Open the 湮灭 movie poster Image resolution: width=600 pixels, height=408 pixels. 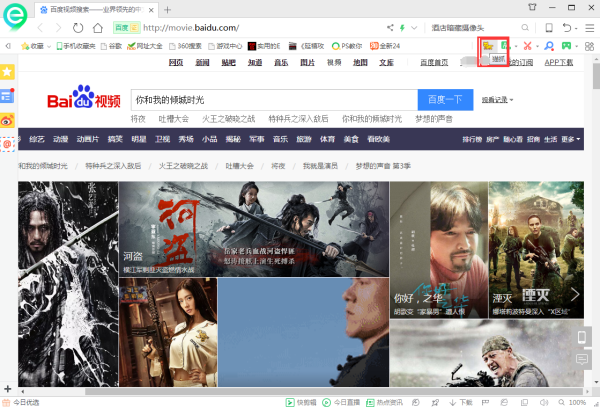coord(536,250)
